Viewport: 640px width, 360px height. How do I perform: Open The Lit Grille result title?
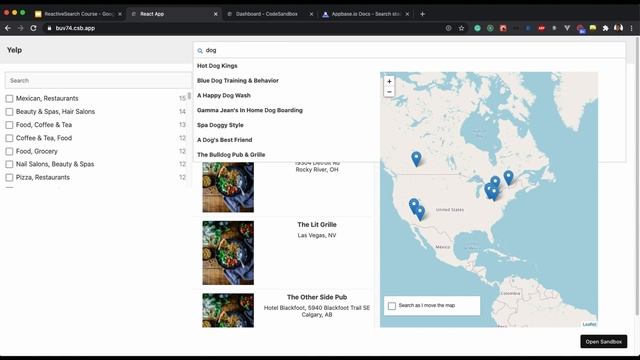point(317,224)
